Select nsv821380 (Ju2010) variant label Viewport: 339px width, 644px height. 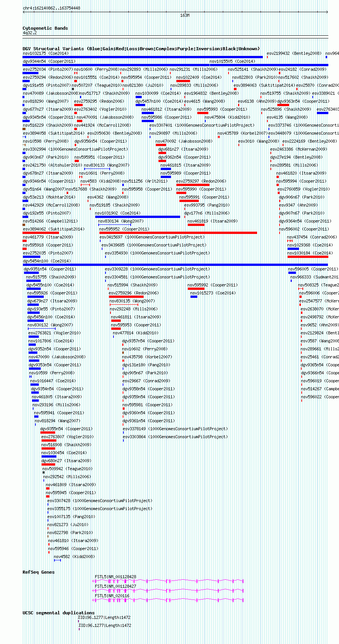pos(143,85)
